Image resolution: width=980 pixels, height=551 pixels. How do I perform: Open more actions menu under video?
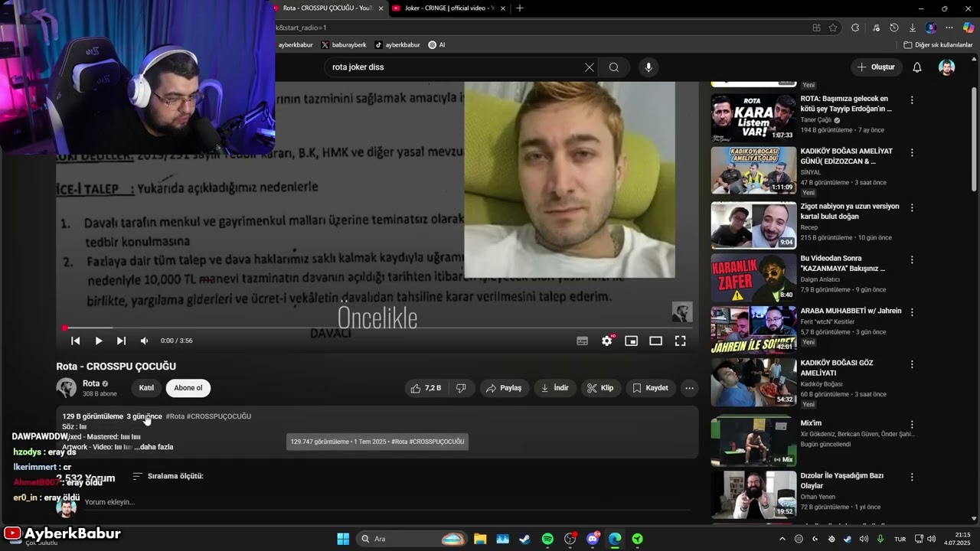point(689,388)
